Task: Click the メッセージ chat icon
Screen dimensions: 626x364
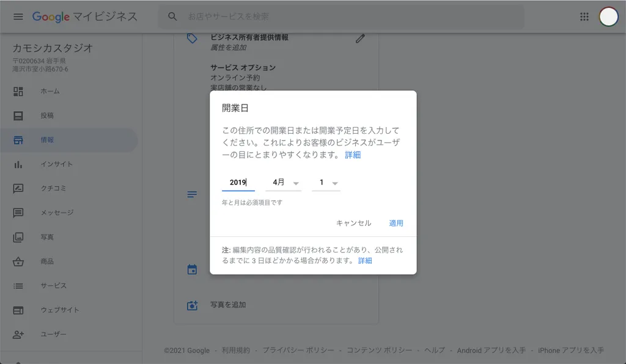Action: (x=18, y=213)
